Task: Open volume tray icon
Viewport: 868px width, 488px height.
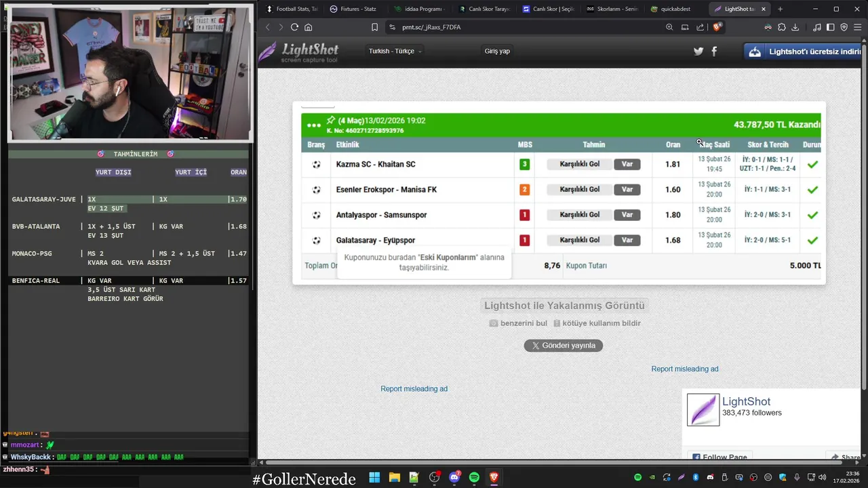Action: (x=822, y=477)
